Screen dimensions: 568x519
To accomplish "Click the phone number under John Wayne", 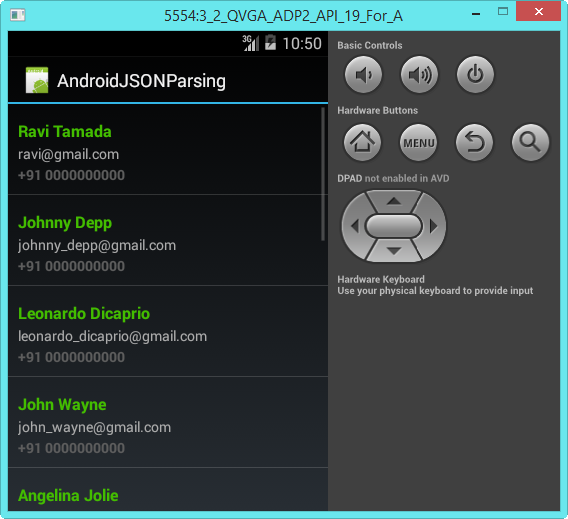I will (71, 448).
